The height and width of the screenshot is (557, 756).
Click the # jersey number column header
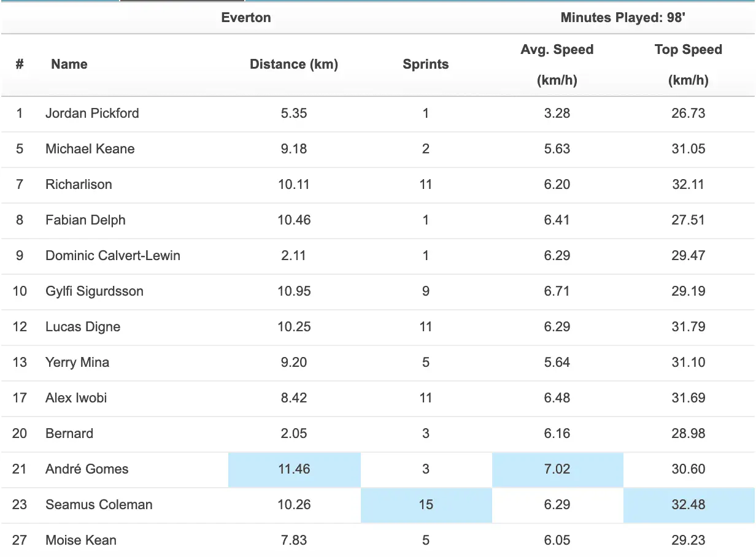tap(20, 64)
